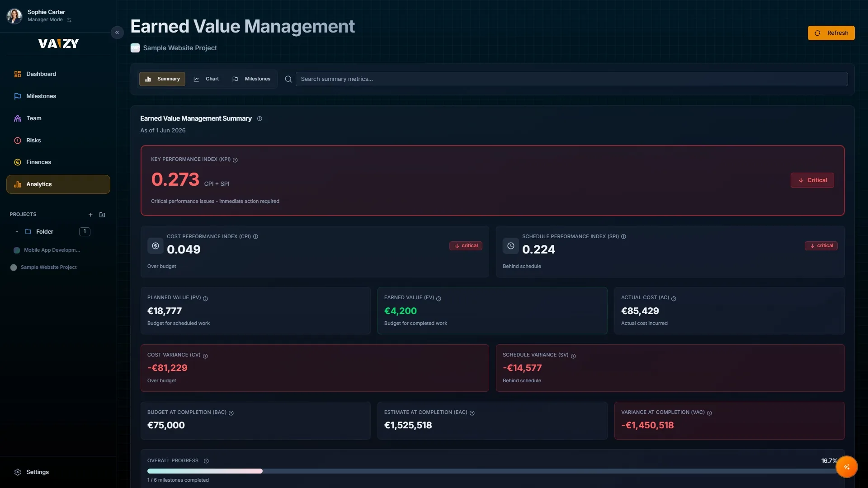The image size is (868, 488).
Task: Click the Critical status badge on the KPI card
Action: [x=812, y=180]
